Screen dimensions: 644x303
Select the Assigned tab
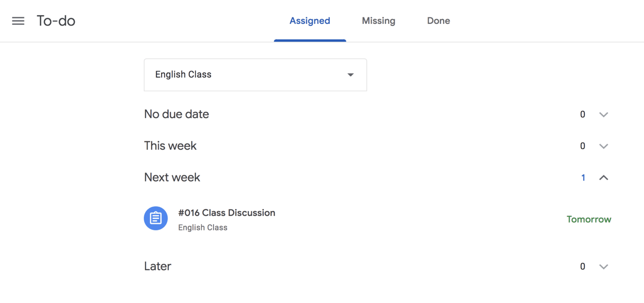309,21
